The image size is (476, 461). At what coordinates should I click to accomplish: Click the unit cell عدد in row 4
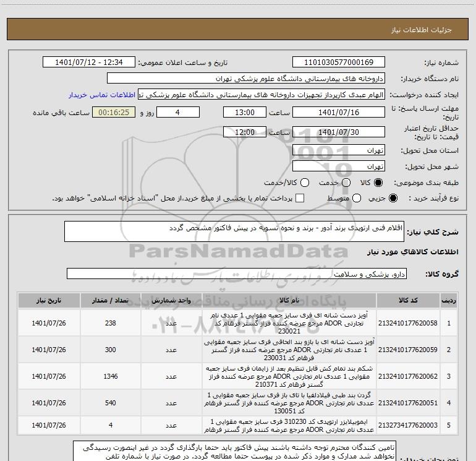coord(171,403)
